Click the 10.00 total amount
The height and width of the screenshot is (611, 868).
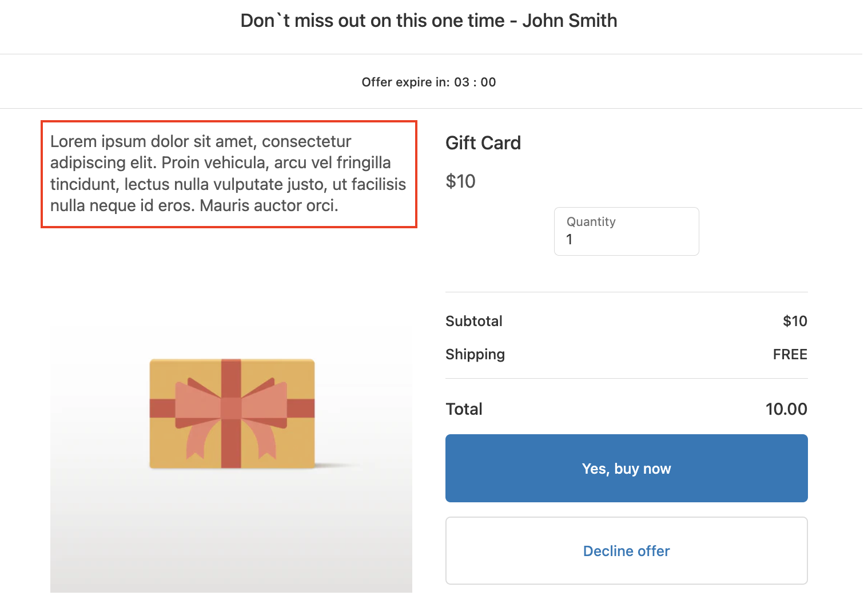point(786,409)
